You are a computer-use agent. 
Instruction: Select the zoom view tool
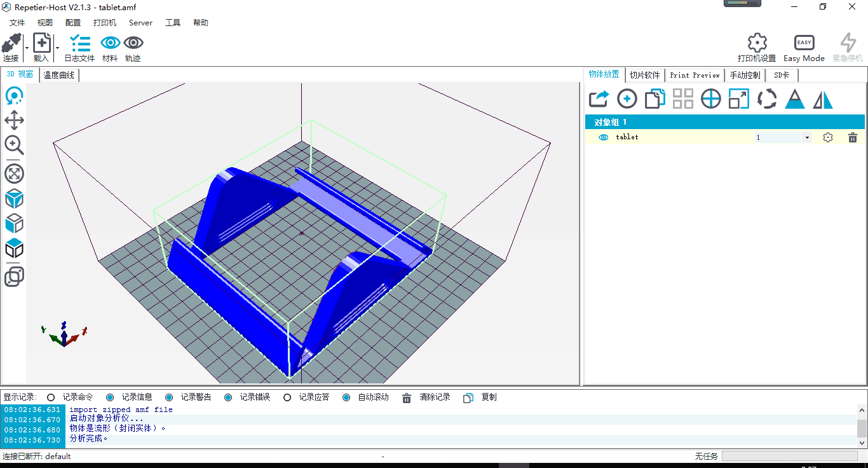click(14, 145)
